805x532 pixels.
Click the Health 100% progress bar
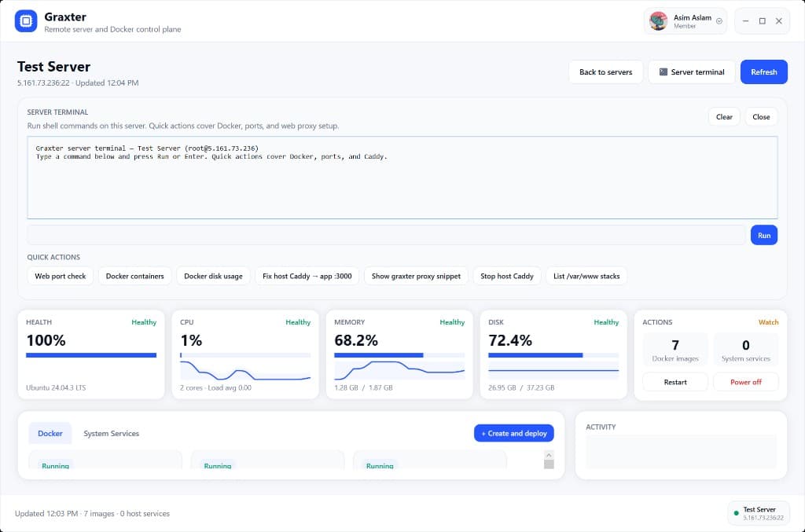[x=91, y=355]
